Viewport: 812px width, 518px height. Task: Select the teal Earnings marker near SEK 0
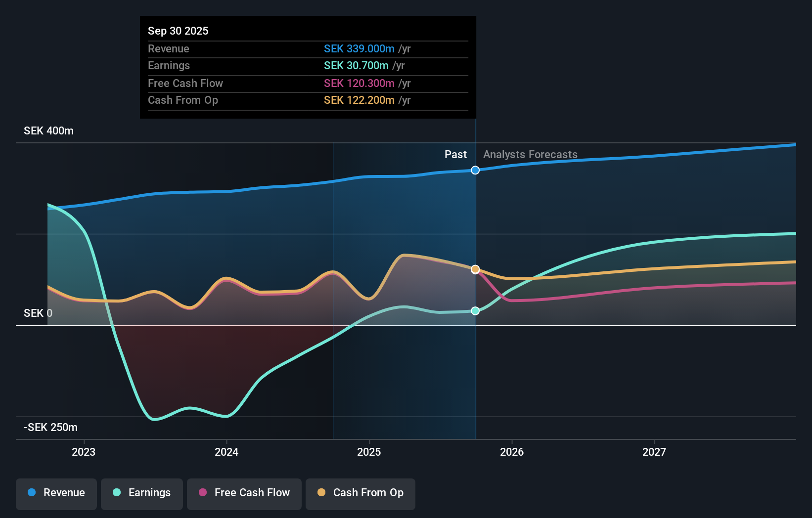coord(475,311)
